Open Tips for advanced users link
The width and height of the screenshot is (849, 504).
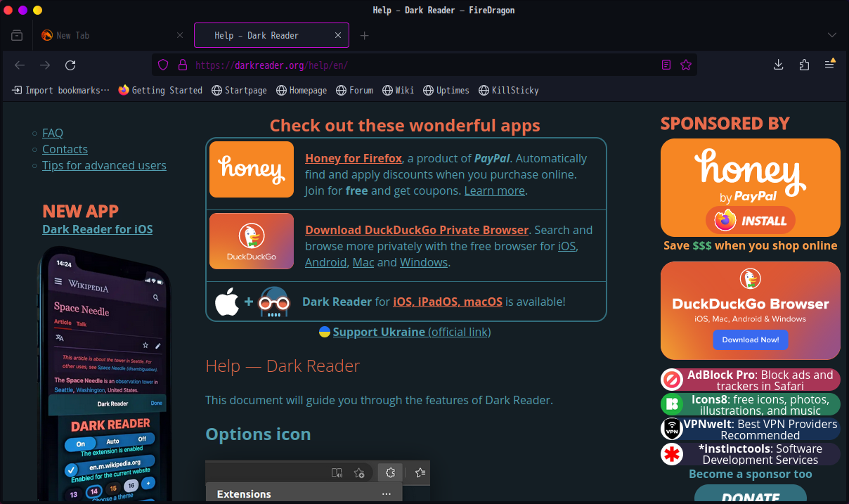[104, 165]
